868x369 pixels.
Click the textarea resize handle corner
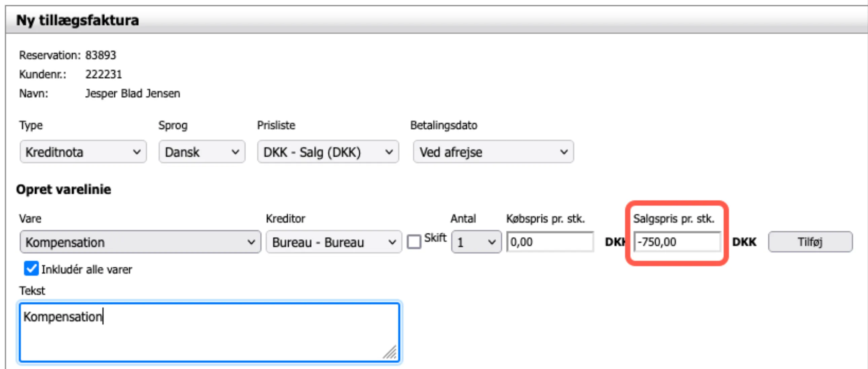click(x=391, y=354)
